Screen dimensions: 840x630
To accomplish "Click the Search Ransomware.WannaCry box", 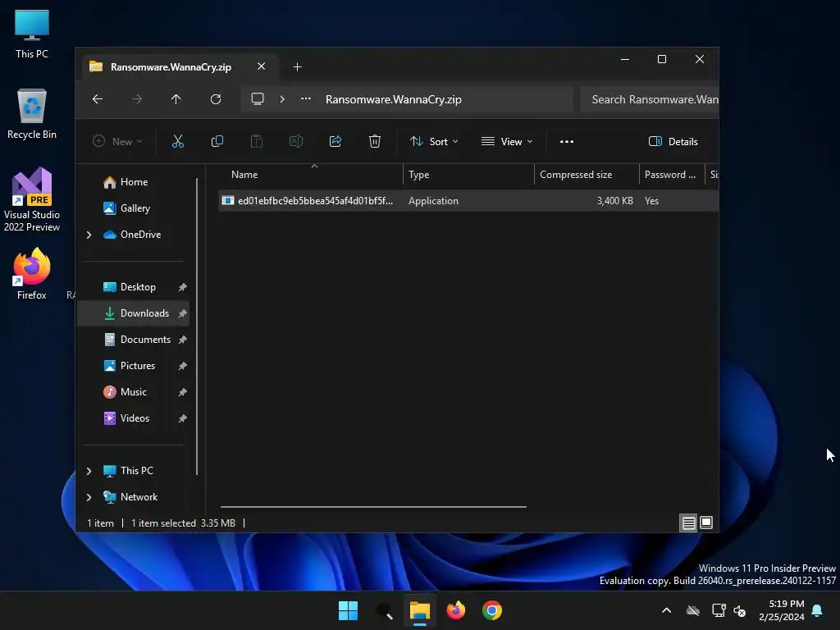I will click(x=650, y=99).
